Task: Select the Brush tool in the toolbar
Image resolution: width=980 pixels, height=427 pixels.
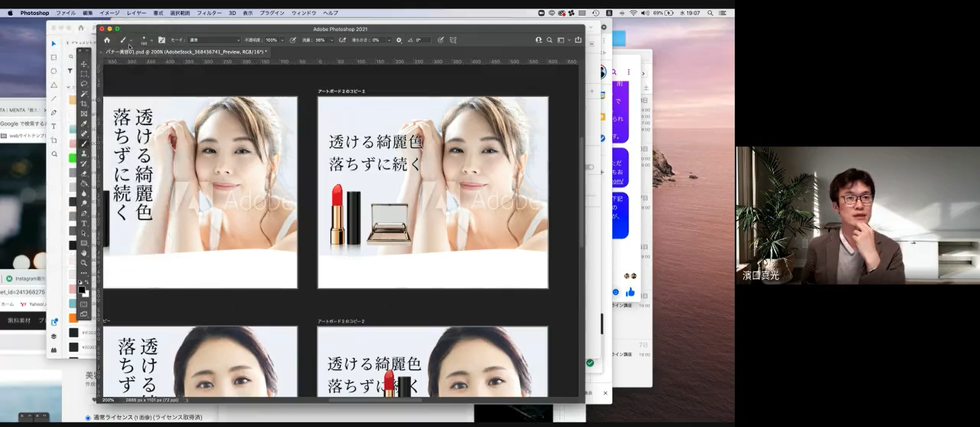Action: 84,144
